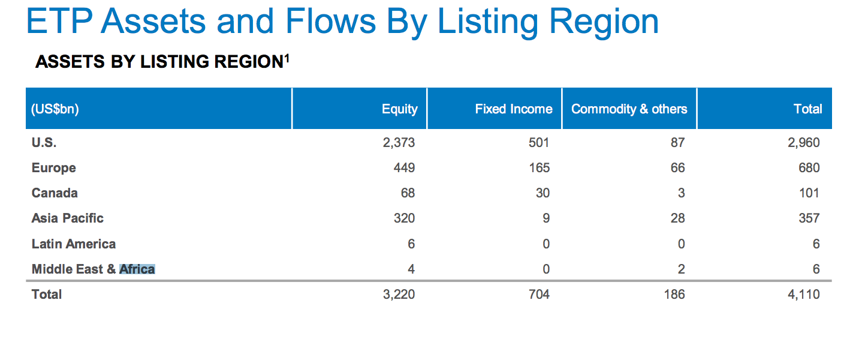Select Europe total value "680"

tap(809, 168)
